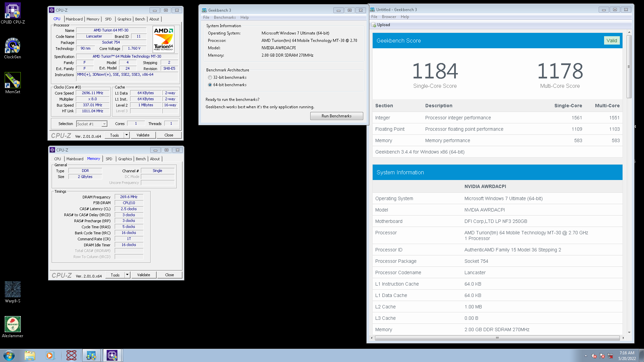Open the media player taskbar icon

pyautogui.click(x=50, y=355)
